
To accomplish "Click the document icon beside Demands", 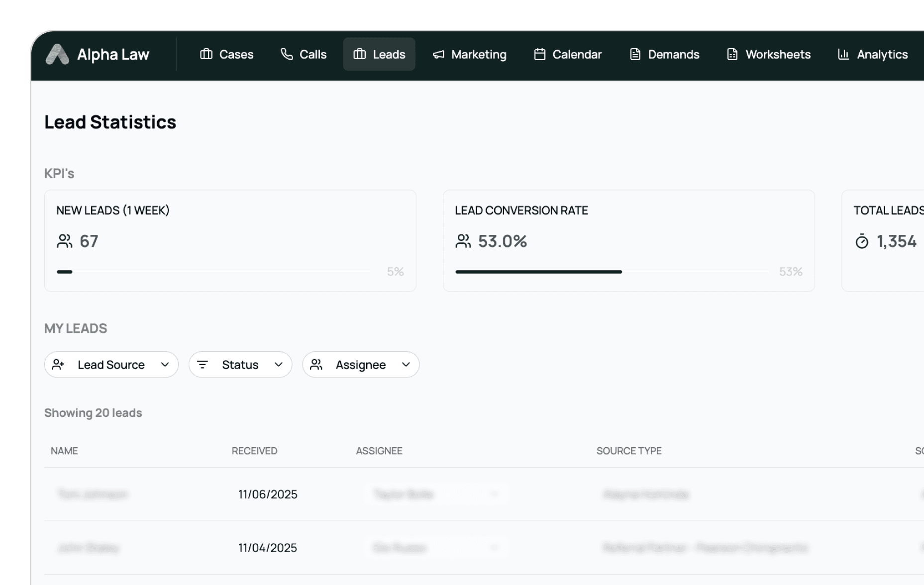I will tap(635, 54).
